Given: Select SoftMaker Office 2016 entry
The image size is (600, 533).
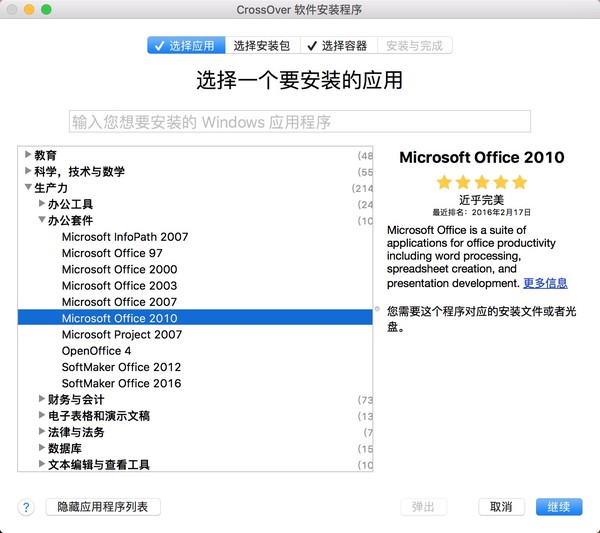Looking at the screenshot, I should [x=121, y=383].
